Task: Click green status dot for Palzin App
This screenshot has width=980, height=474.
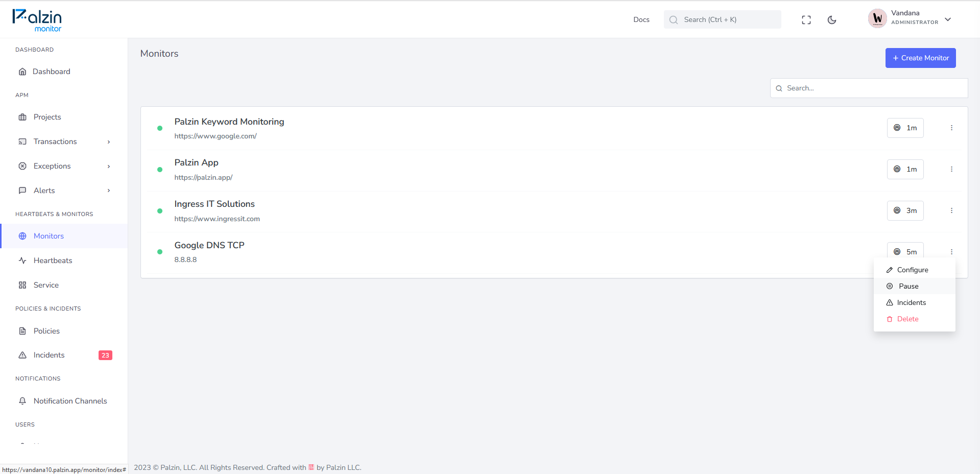Action: click(160, 170)
